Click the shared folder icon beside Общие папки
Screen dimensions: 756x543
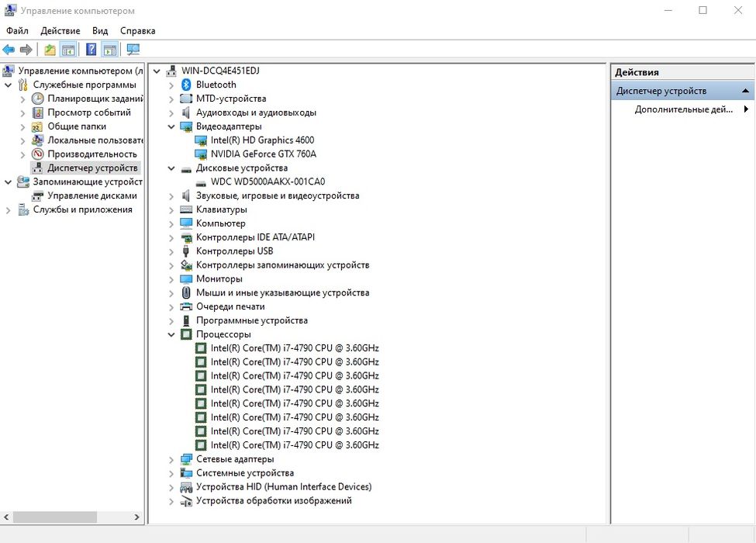(38, 126)
